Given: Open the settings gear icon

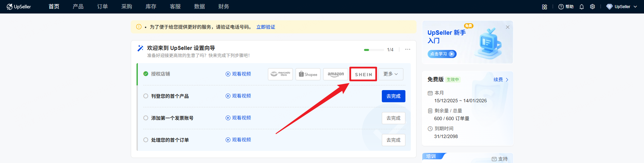Looking at the screenshot, I should pyautogui.click(x=592, y=7).
